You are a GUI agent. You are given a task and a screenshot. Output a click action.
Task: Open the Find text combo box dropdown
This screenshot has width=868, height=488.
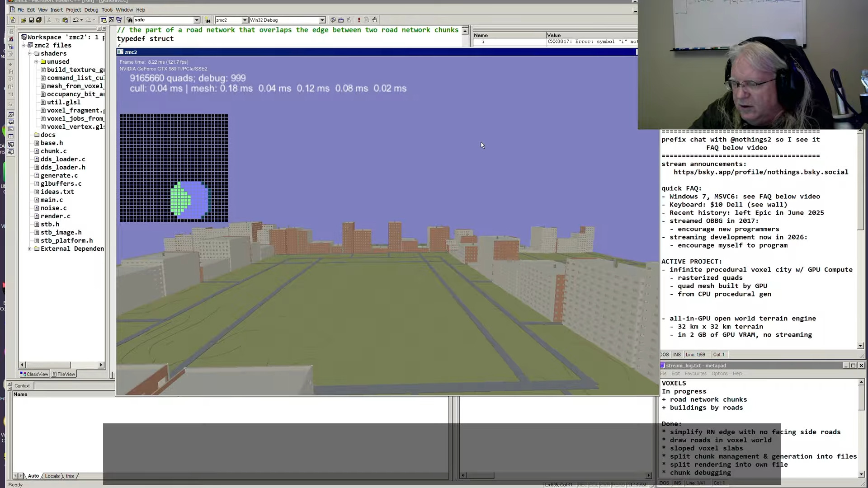pyautogui.click(x=197, y=20)
